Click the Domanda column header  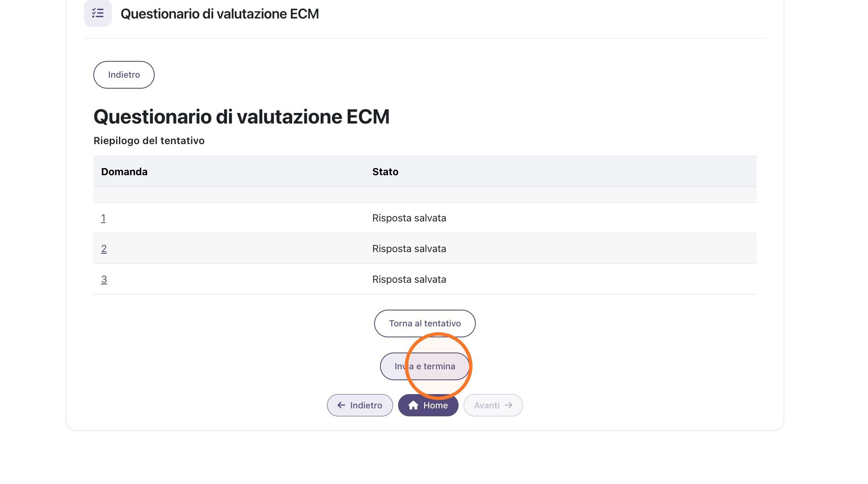[124, 172]
